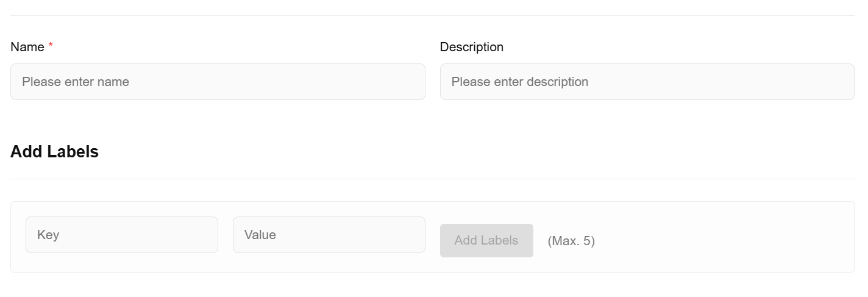The height and width of the screenshot is (297, 868).
Task: Click the right edge of Value field
Action: click(x=419, y=235)
